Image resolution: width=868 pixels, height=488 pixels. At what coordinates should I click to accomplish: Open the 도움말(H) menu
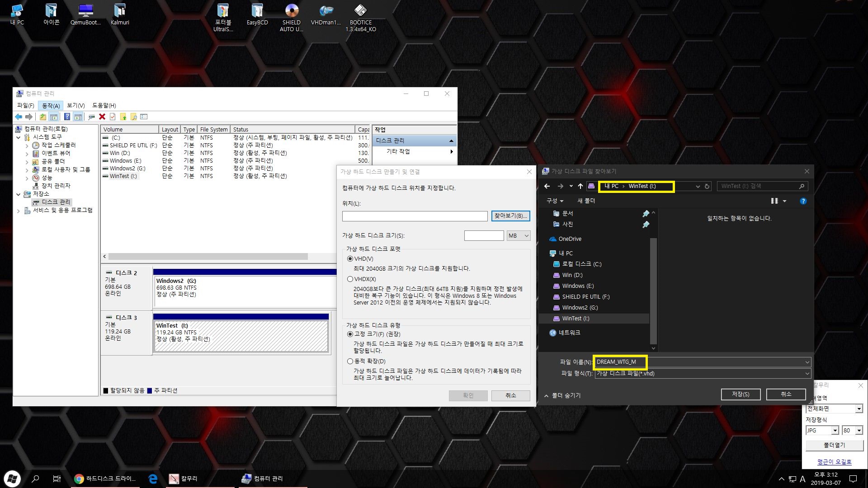104,105
